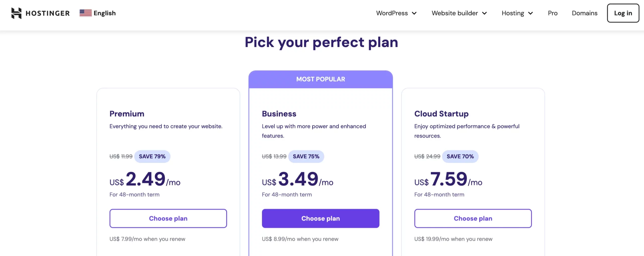
Task: Click the SAVE 70% badge
Action: pyautogui.click(x=460, y=156)
